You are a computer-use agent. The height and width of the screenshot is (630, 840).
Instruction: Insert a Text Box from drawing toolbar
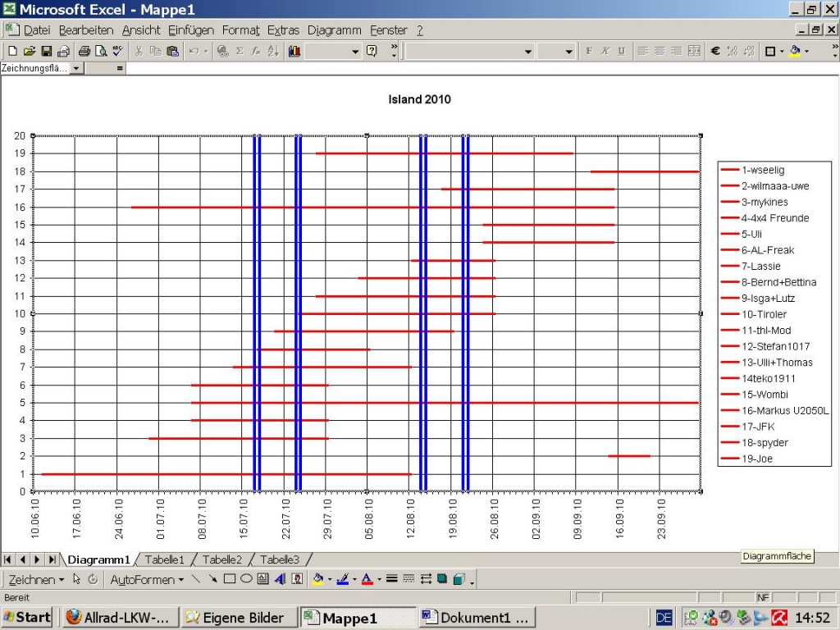point(262,579)
